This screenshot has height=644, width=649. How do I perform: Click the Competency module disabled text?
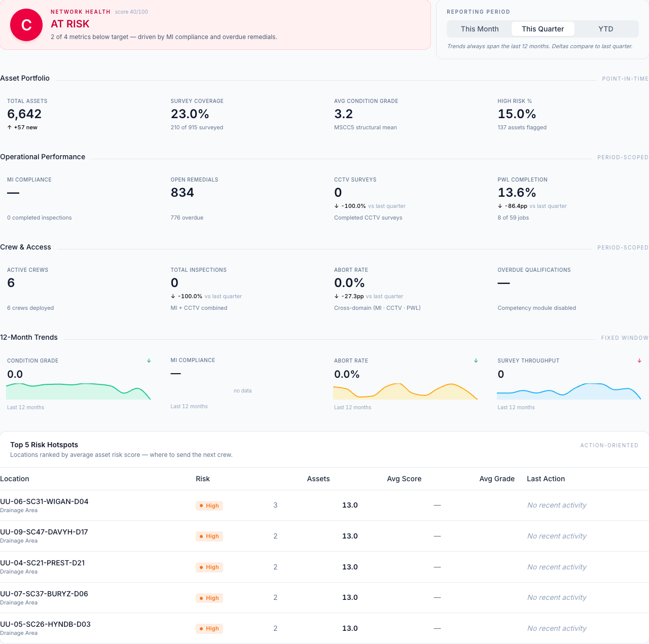(537, 308)
